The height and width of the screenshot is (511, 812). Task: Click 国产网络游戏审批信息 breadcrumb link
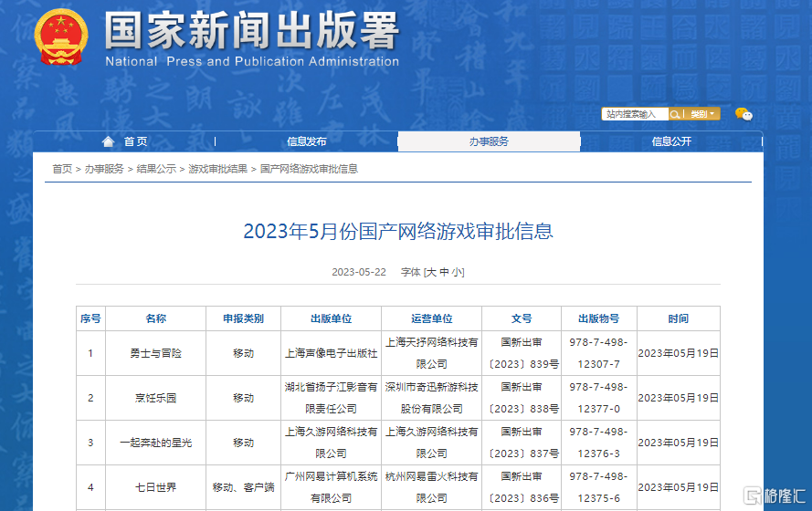click(x=309, y=169)
